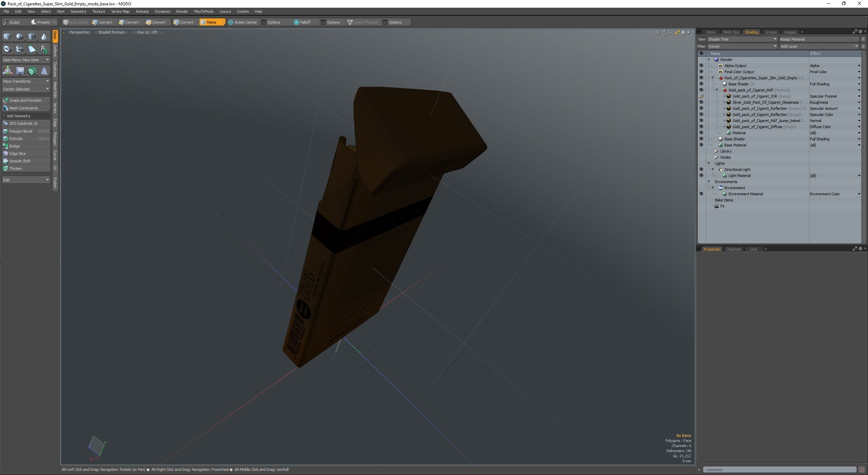Select the Environment tree item

[734, 188]
